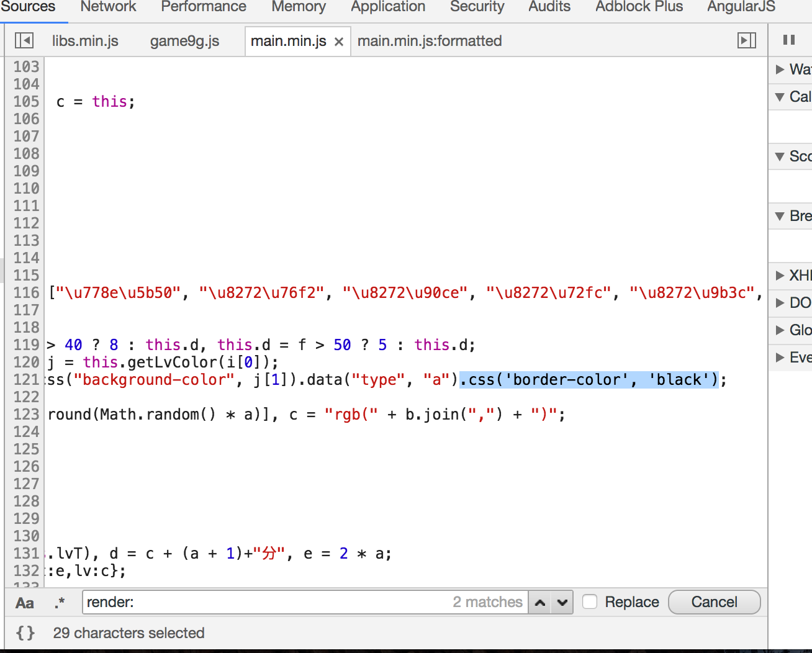The image size is (812, 653).
Task: Toggle regex search option
Action: [x=59, y=603]
